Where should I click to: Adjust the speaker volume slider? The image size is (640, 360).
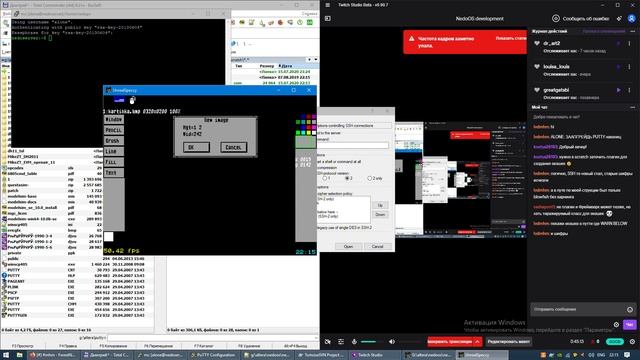coord(410,342)
